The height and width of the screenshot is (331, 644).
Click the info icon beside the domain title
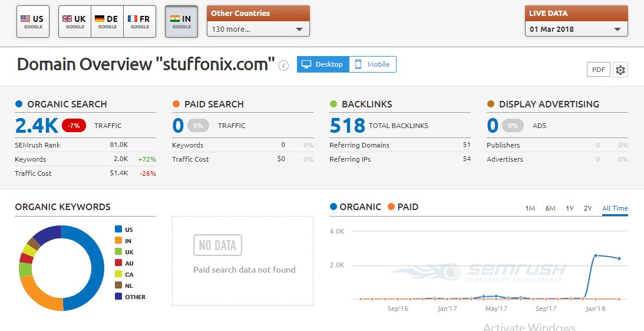[x=283, y=65]
